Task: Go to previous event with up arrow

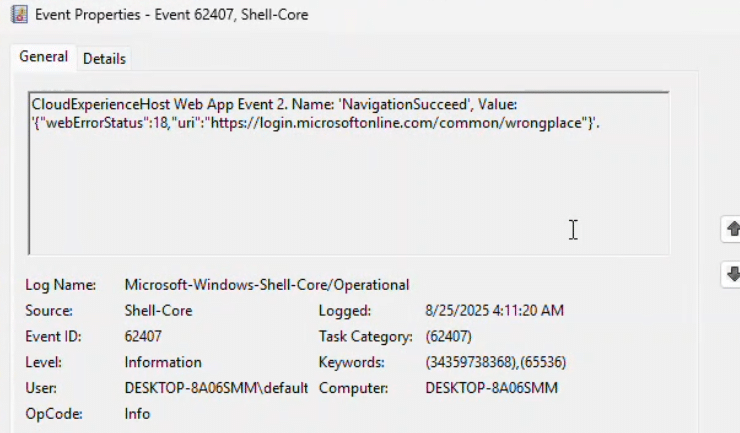Action: coord(731,229)
